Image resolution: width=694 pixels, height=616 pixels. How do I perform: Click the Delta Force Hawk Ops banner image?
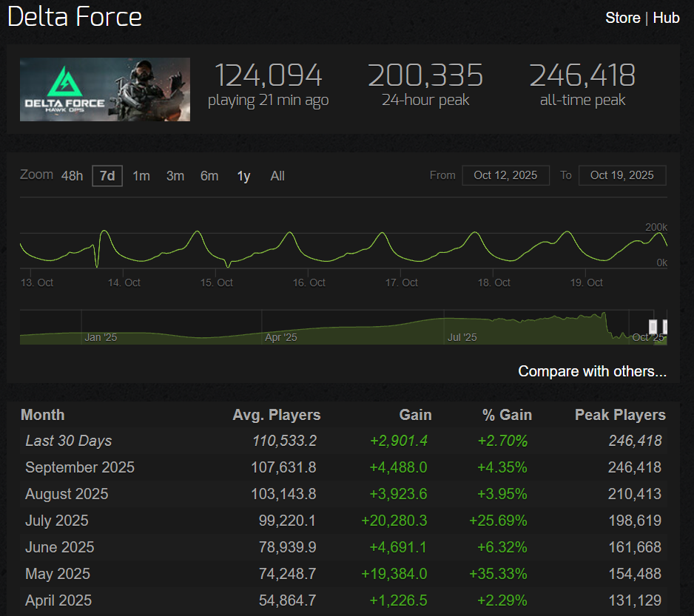pyautogui.click(x=105, y=89)
